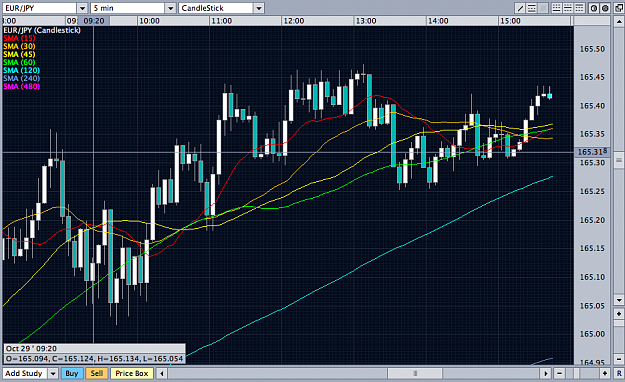The width and height of the screenshot is (625, 382).
Task: Click the EUR/JPY symbol field
Action: point(39,8)
